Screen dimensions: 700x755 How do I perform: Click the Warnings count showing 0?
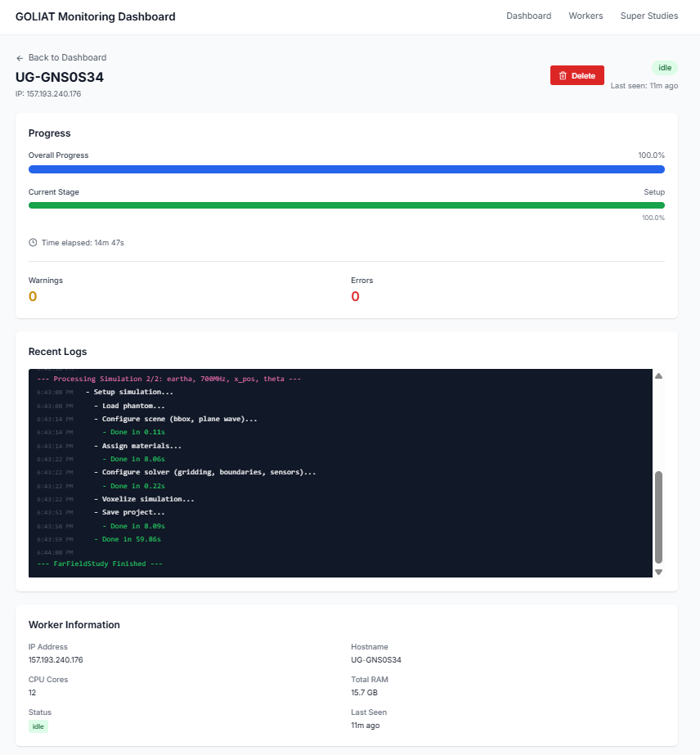point(33,296)
